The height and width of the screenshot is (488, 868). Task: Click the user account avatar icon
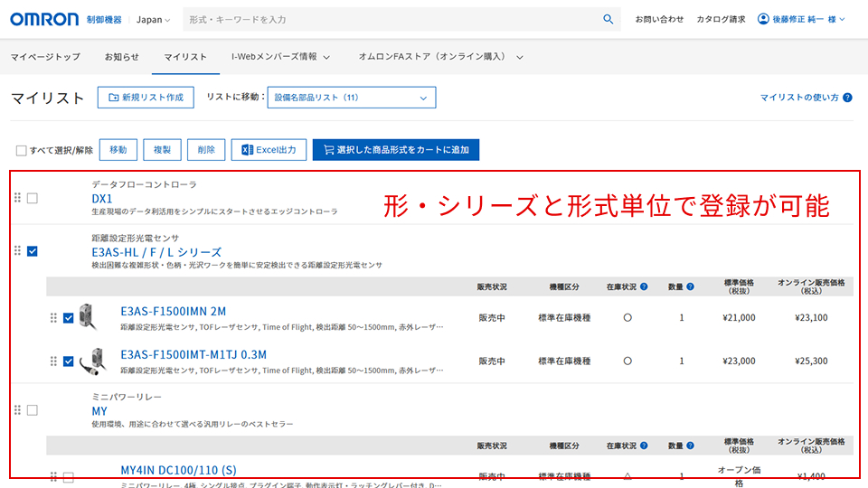pyautogui.click(x=763, y=19)
